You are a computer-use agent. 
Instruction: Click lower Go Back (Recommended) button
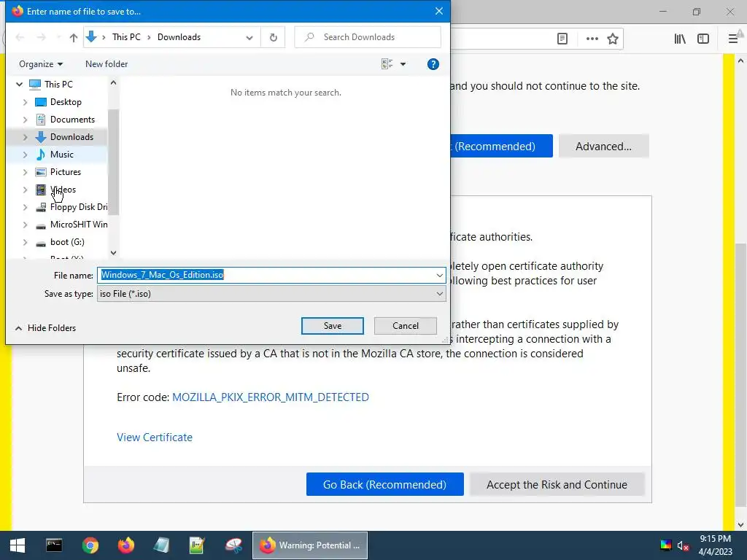[385, 484]
